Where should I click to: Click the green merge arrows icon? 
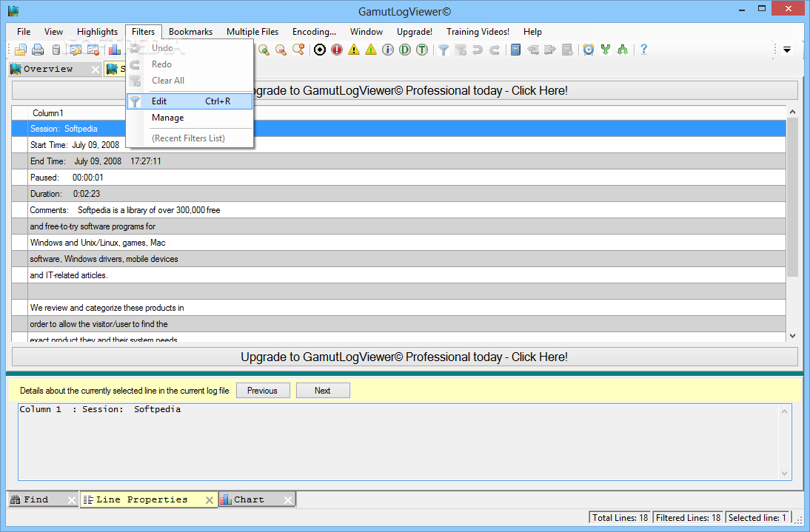click(606, 50)
